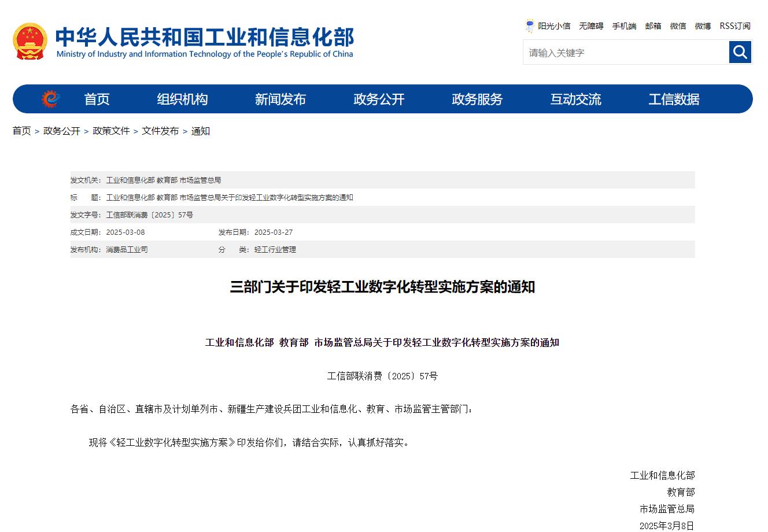Open the 政务服务 menu item

477,99
